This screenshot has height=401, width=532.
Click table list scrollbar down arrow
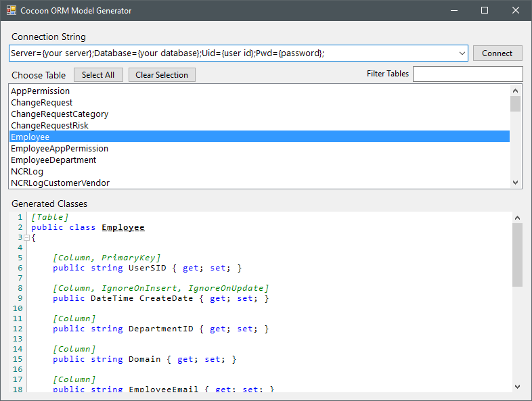[515, 183]
